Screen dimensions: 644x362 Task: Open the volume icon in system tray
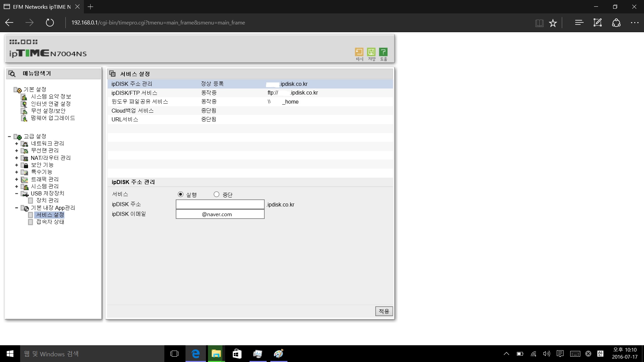tap(546, 354)
